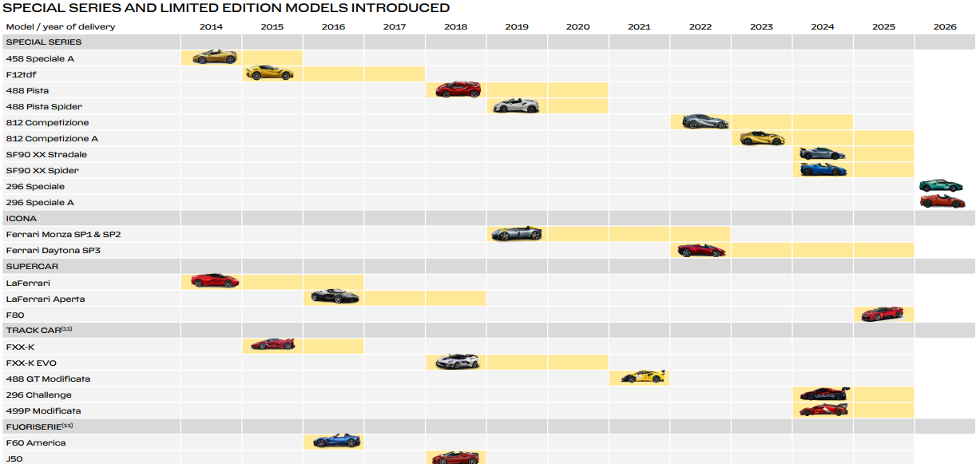Select the FXX-K EVO car image
Screen dimensions: 980x464
point(458,362)
